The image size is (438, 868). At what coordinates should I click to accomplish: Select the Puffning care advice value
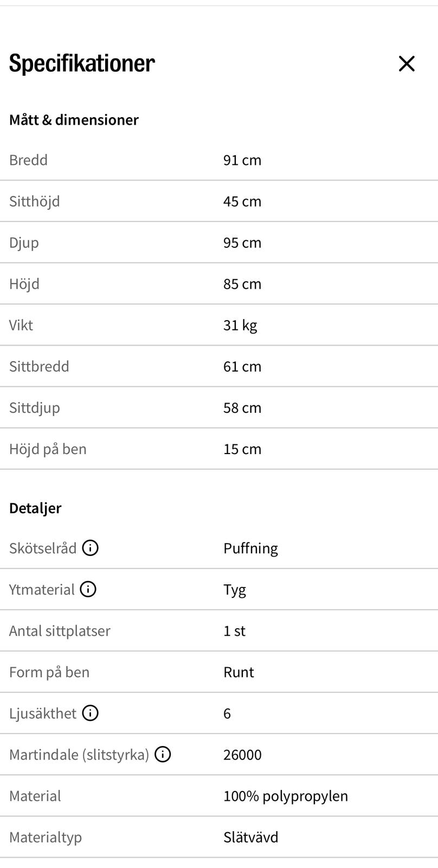coord(250,548)
